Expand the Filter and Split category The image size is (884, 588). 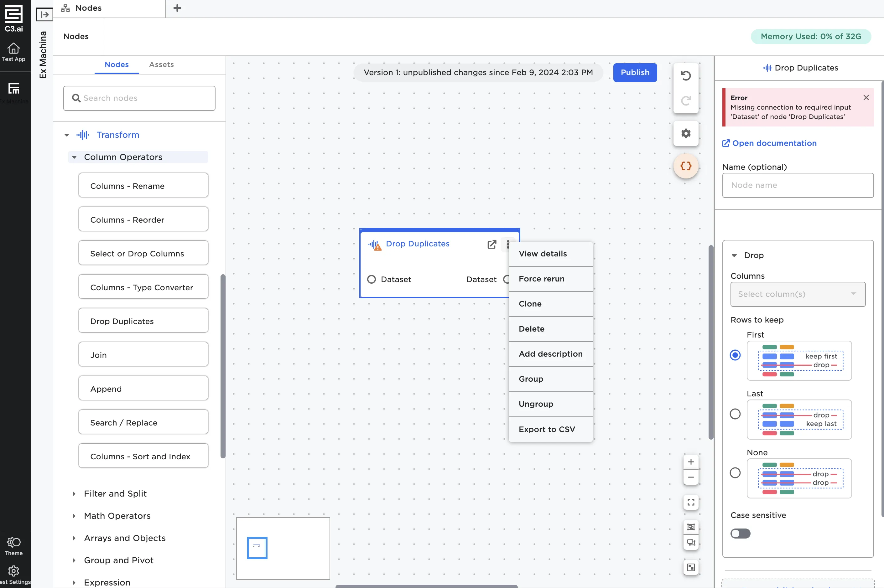coord(115,493)
